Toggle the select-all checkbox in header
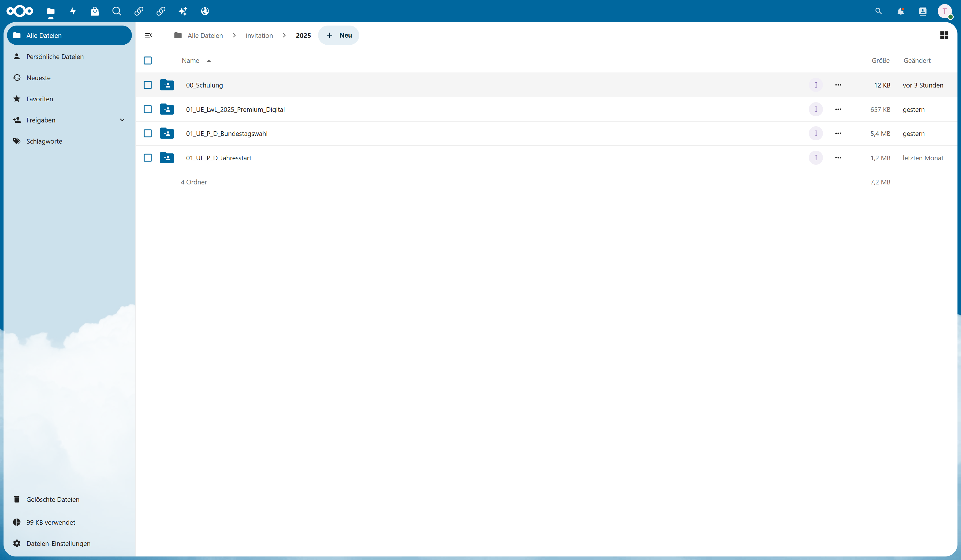 pyautogui.click(x=148, y=60)
